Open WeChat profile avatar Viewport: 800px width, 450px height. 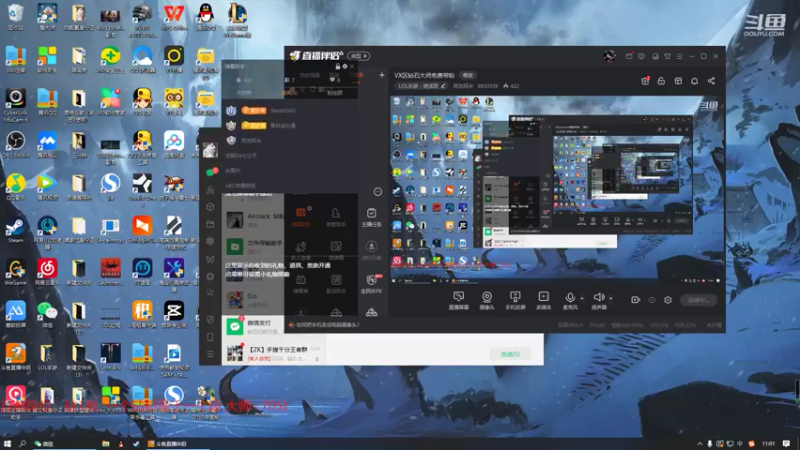click(x=210, y=150)
